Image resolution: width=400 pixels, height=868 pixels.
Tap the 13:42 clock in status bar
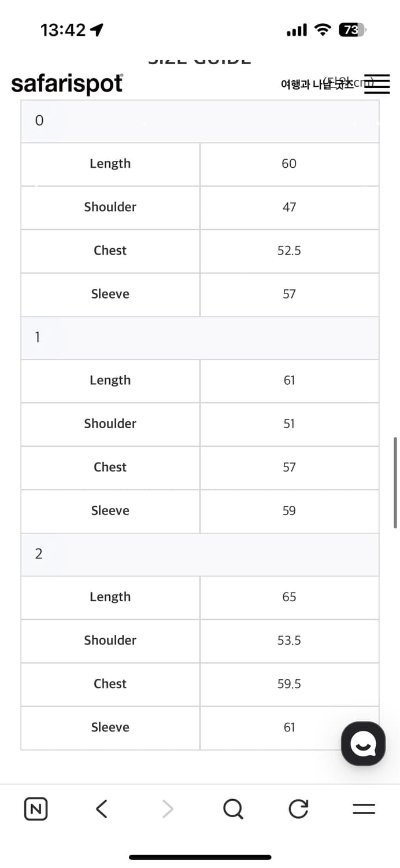[63, 30]
